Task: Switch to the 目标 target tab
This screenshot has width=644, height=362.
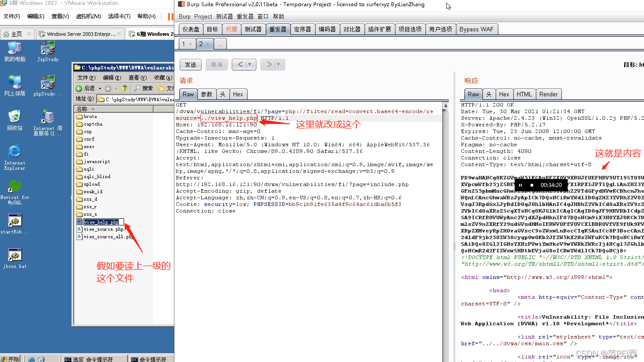Action: (212, 29)
